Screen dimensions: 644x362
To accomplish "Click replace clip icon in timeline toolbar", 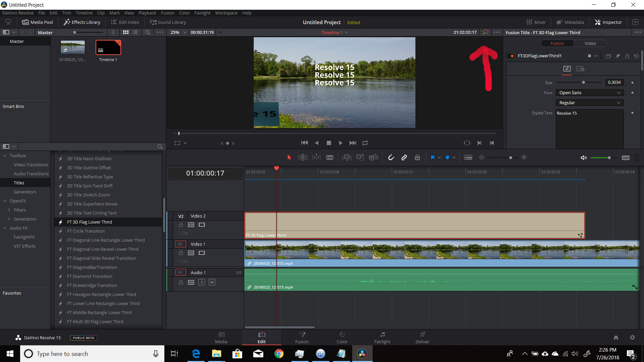I will pos(373,158).
